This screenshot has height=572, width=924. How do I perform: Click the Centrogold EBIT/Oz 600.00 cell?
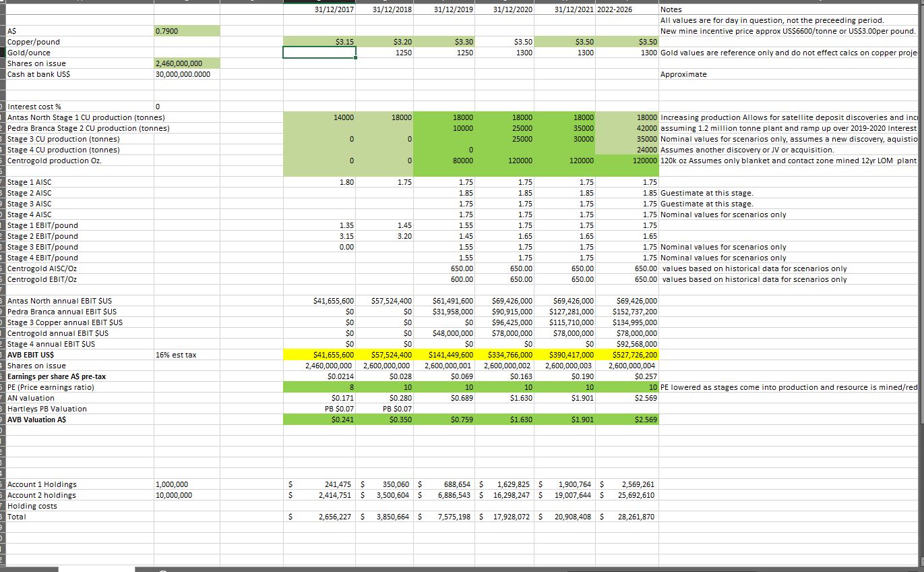tap(445, 279)
